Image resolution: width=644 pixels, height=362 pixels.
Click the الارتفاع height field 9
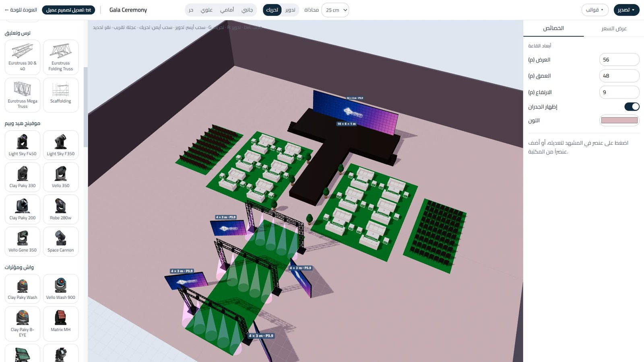619,92
